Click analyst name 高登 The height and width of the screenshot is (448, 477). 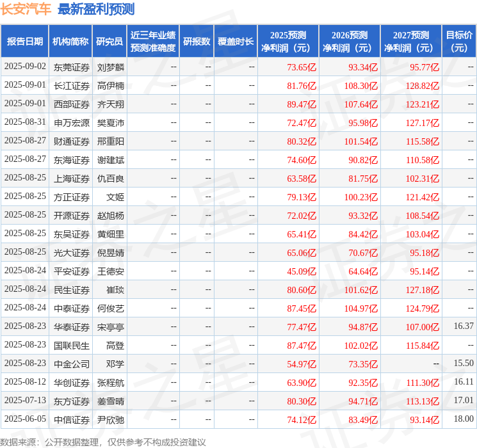(x=115, y=346)
